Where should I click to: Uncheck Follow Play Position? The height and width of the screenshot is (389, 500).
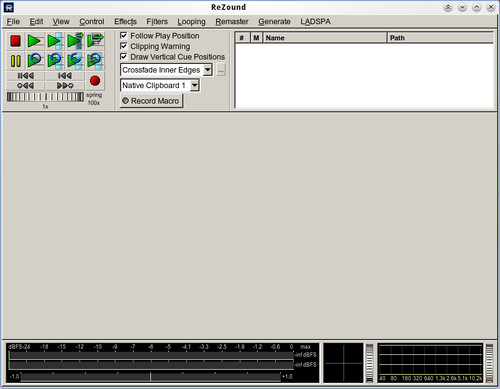pos(123,35)
